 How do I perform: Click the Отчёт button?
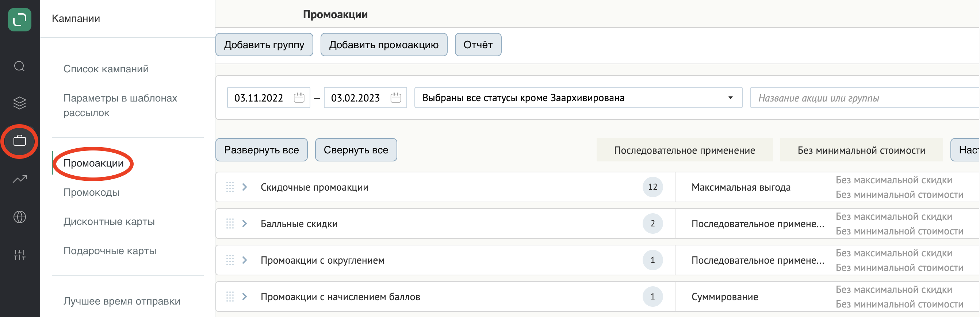[478, 45]
